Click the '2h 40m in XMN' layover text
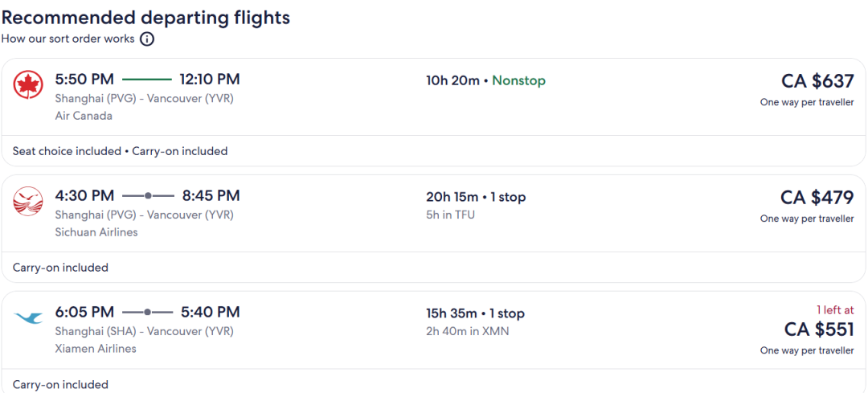The height and width of the screenshot is (393, 868). [x=467, y=331]
